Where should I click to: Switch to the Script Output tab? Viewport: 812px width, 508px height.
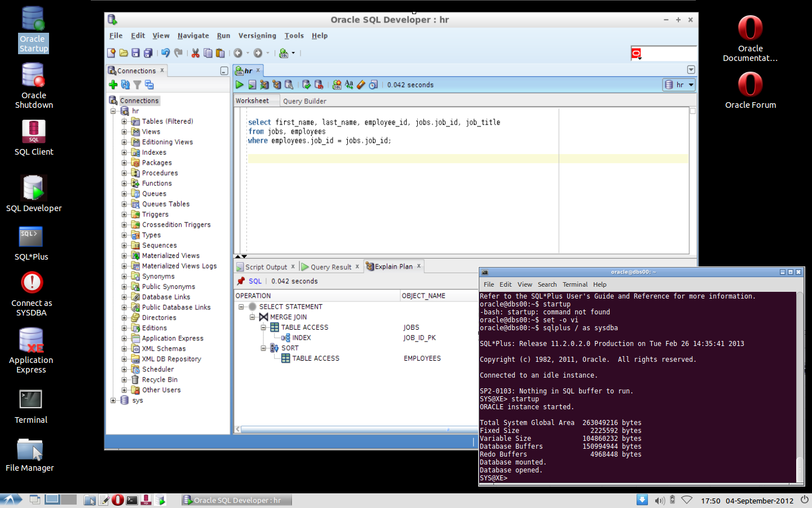266,267
